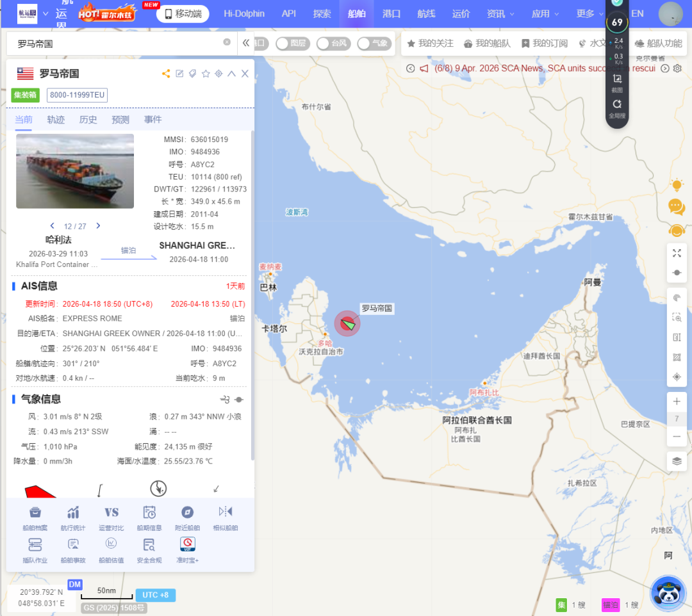Enable the 台风 typhoon overlay
692x616 pixels.
(332, 44)
